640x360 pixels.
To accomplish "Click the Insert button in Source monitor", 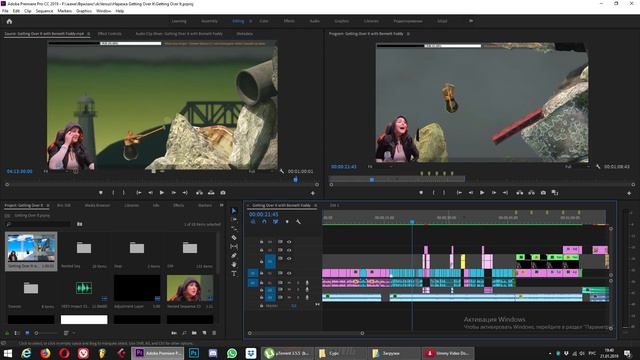I will [x=199, y=193].
